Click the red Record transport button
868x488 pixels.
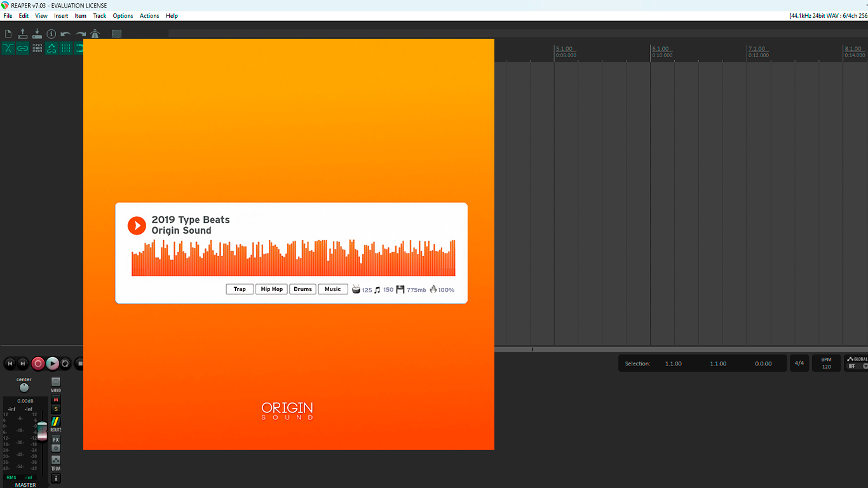pyautogui.click(x=38, y=363)
